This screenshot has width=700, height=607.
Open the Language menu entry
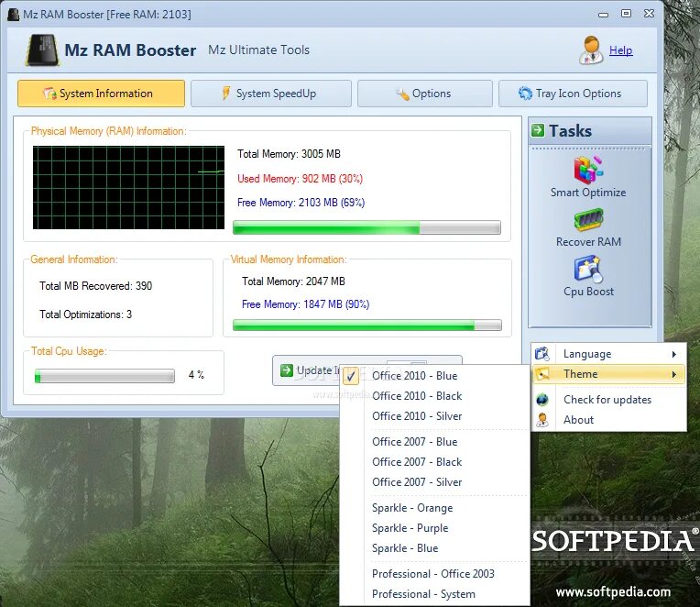pyautogui.click(x=609, y=354)
